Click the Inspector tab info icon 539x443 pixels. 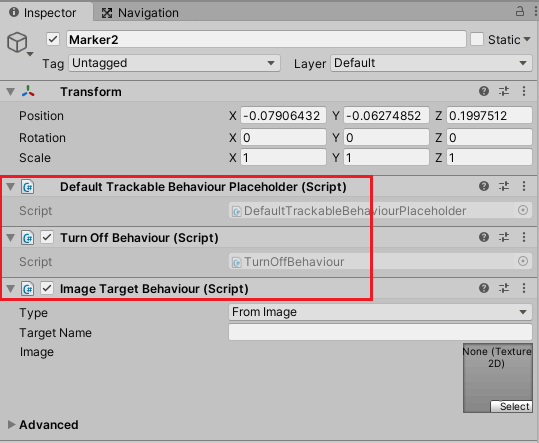pos(14,12)
